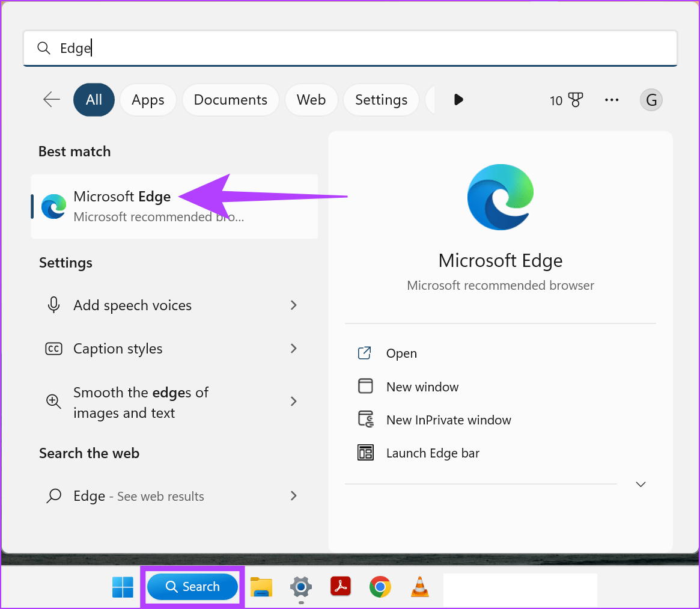The image size is (700, 609).
Task: Switch to the Documents filter tab
Action: [230, 100]
